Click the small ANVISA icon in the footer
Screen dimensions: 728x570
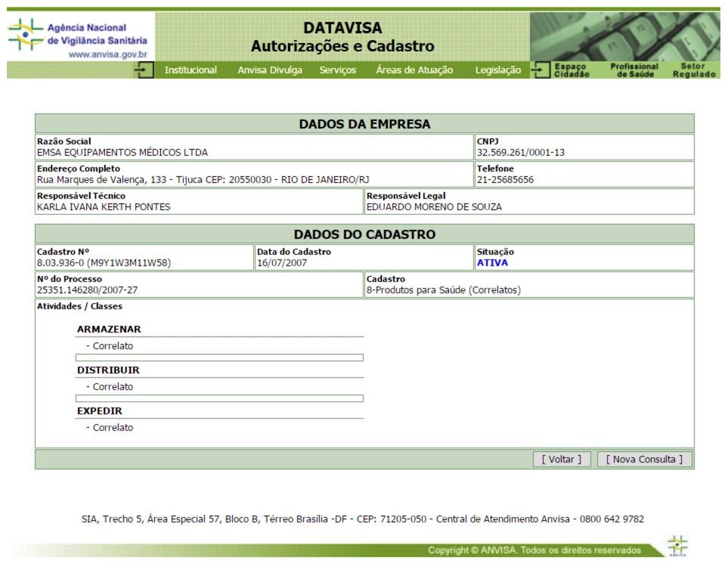[x=677, y=546]
